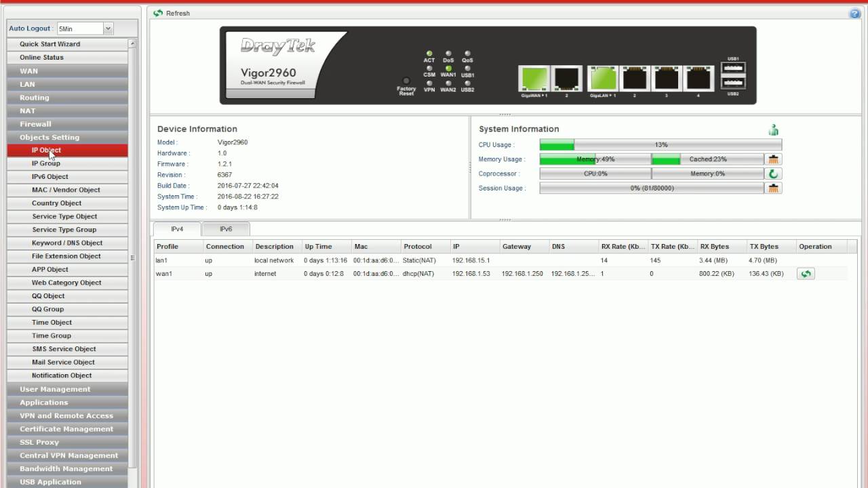Expand the WAN menu section
868x488 pixels.
pos(67,70)
